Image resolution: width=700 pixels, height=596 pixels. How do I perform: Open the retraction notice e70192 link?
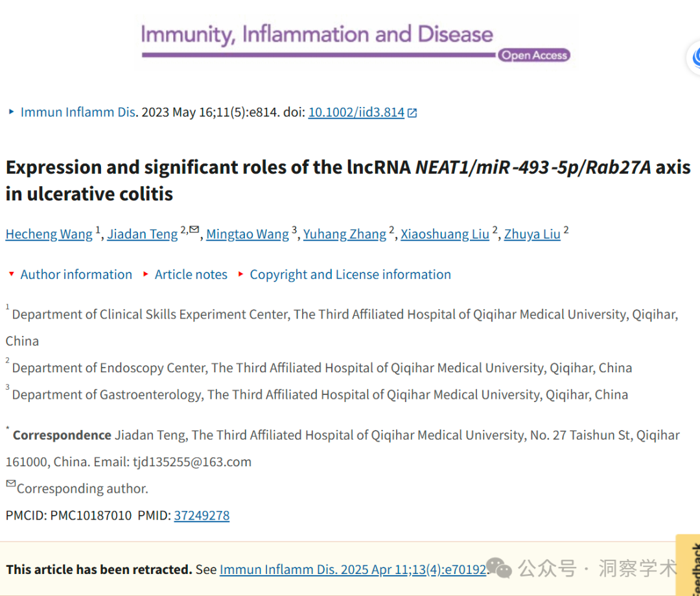click(x=353, y=569)
